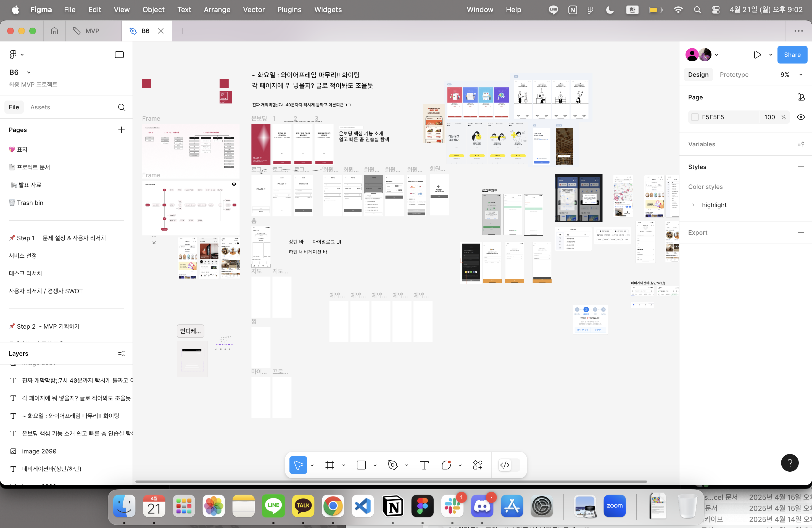Open the Vector menu
Screen dimensions: 812x528
[x=254, y=10]
